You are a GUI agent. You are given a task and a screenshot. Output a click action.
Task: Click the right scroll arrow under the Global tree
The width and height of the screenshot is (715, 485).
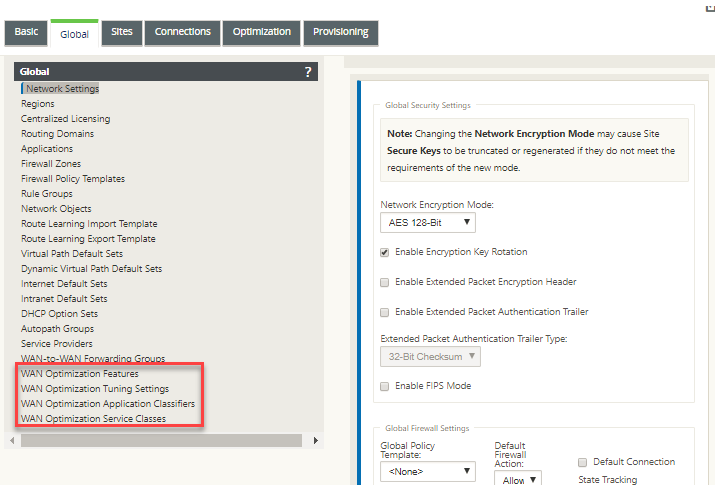[316, 440]
